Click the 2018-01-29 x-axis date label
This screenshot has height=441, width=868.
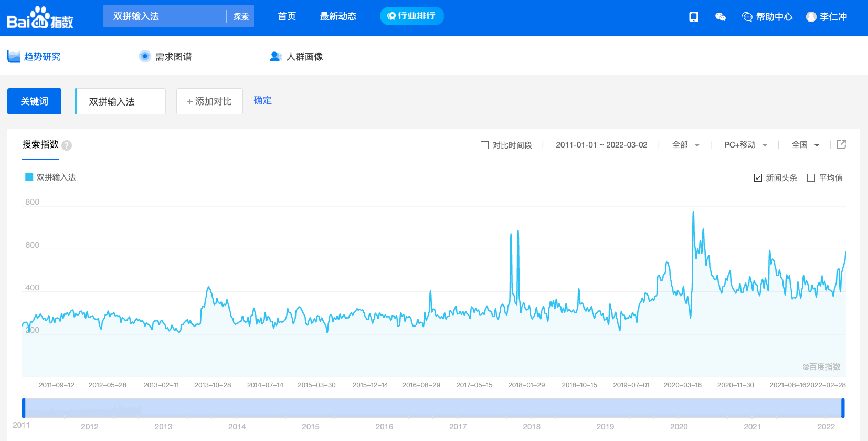click(526, 385)
